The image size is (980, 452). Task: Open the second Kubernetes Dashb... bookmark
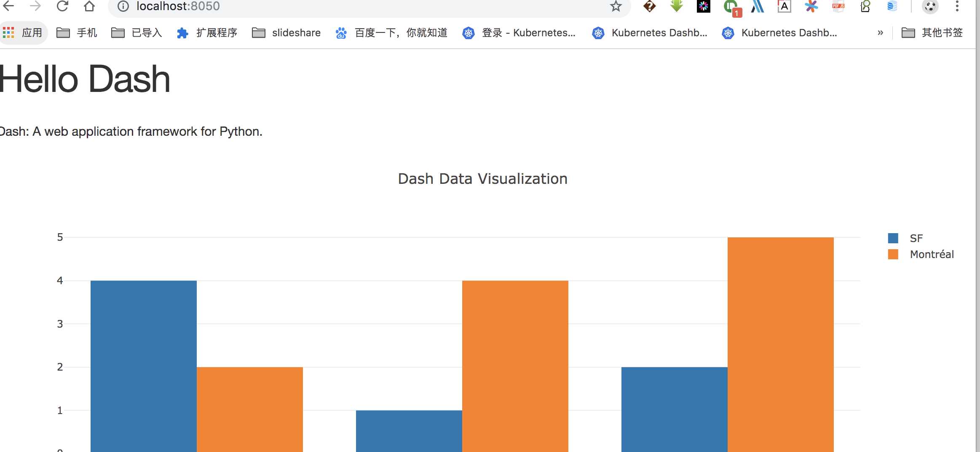click(x=779, y=33)
